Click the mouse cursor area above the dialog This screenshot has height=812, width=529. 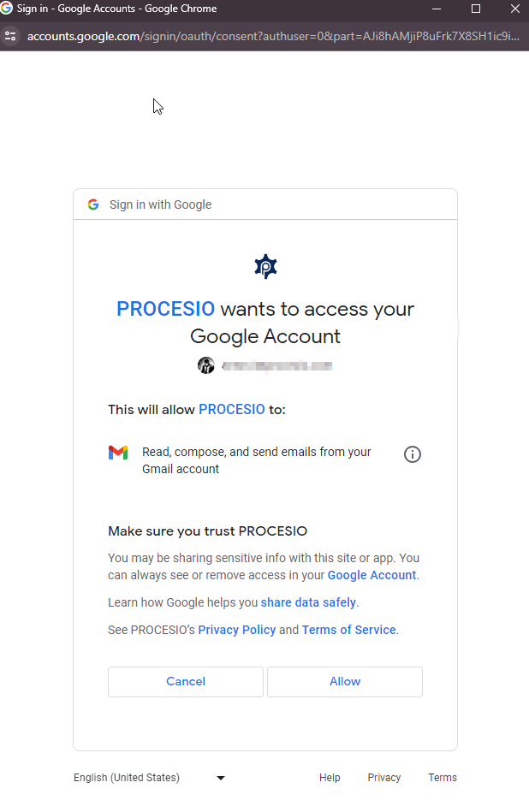tap(157, 106)
